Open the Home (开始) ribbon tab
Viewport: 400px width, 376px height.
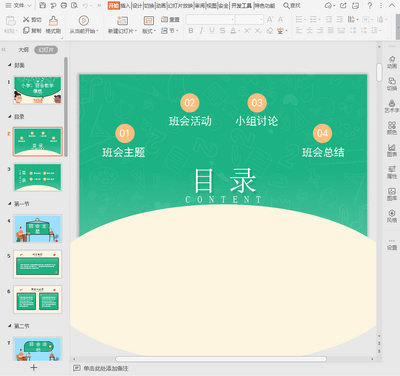(114, 5)
